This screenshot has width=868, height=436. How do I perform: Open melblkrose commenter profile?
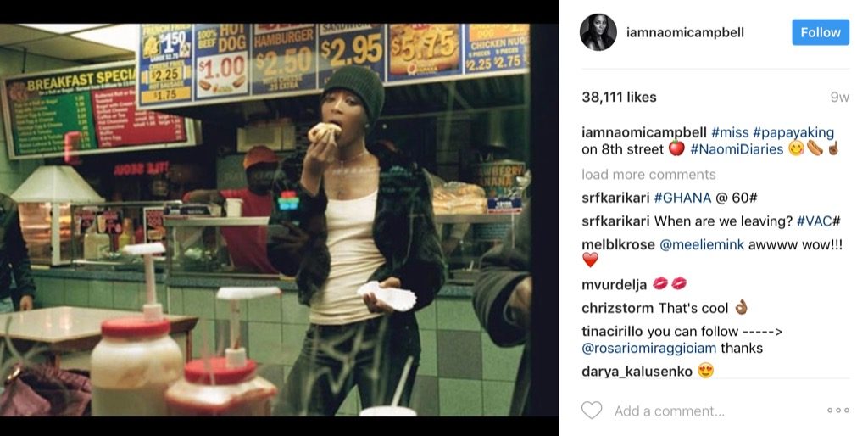pos(618,245)
